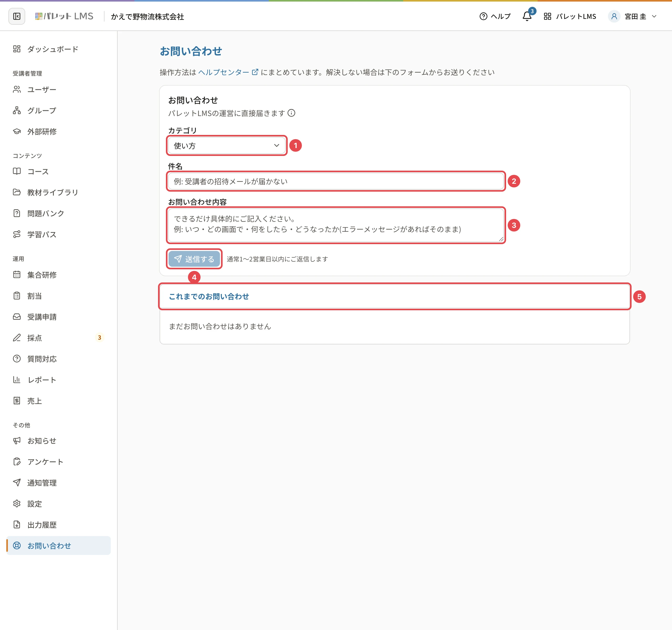Click the 採点 badge showing 3

pyautogui.click(x=99, y=338)
